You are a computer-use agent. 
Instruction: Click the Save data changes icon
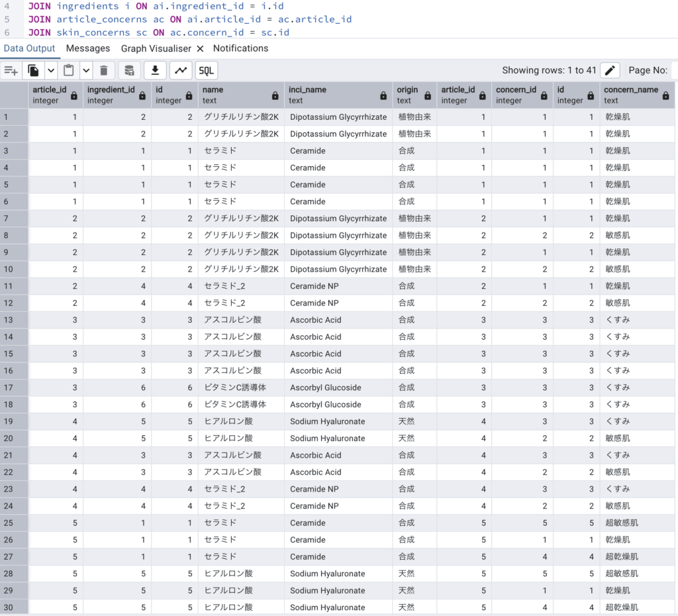click(129, 70)
